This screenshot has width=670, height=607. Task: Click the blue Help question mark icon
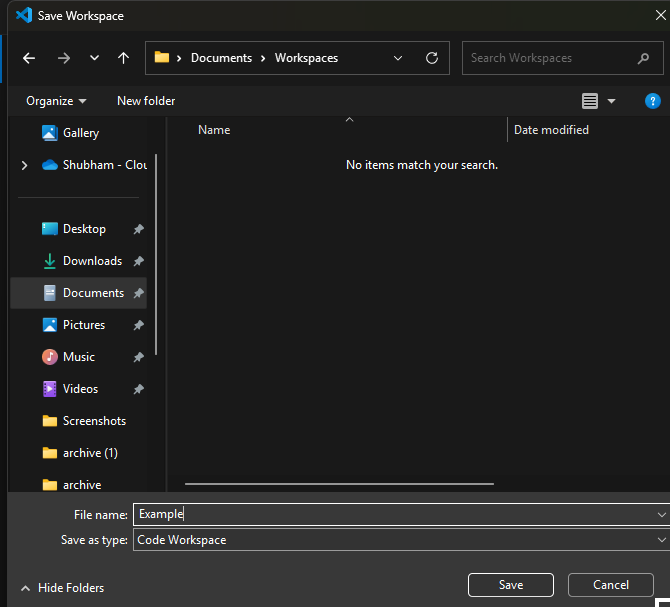click(652, 101)
